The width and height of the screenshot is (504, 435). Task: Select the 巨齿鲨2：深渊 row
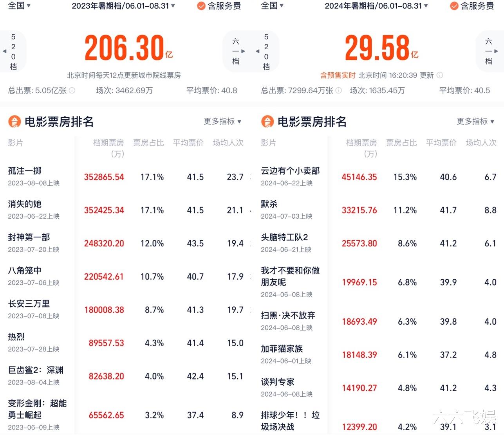(125, 376)
